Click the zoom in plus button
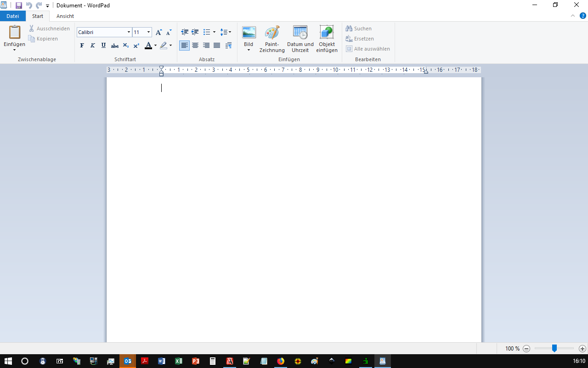 [582, 349]
